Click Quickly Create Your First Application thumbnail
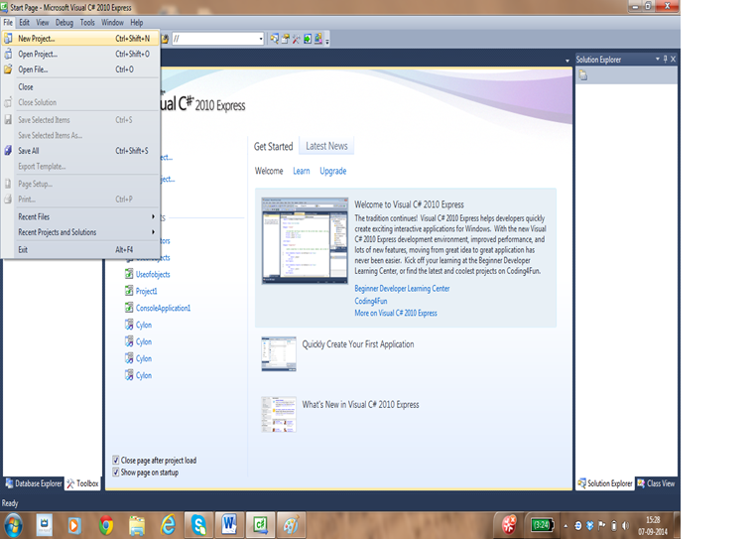The height and width of the screenshot is (539, 756). click(x=279, y=353)
